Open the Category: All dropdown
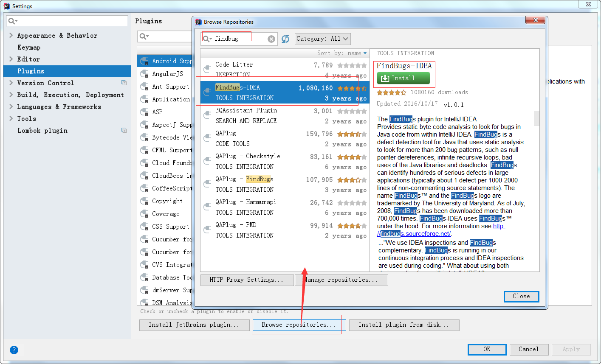601x364 pixels. click(322, 39)
